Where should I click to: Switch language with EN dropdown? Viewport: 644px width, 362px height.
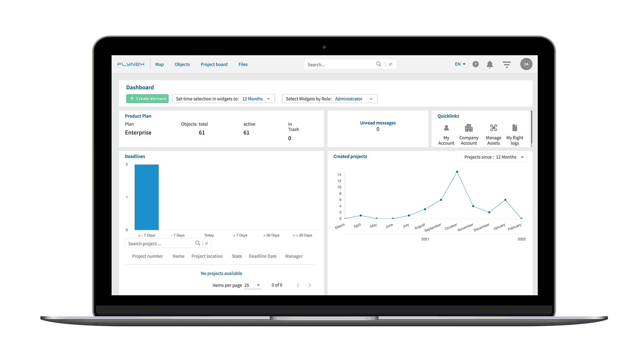460,64
